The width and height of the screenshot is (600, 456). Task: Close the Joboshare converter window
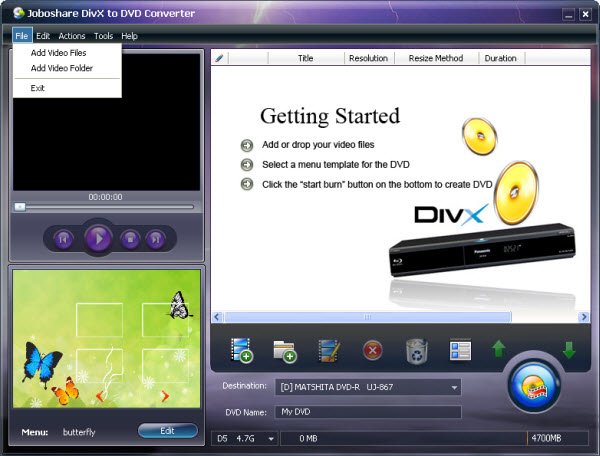(x=585, y=15)
